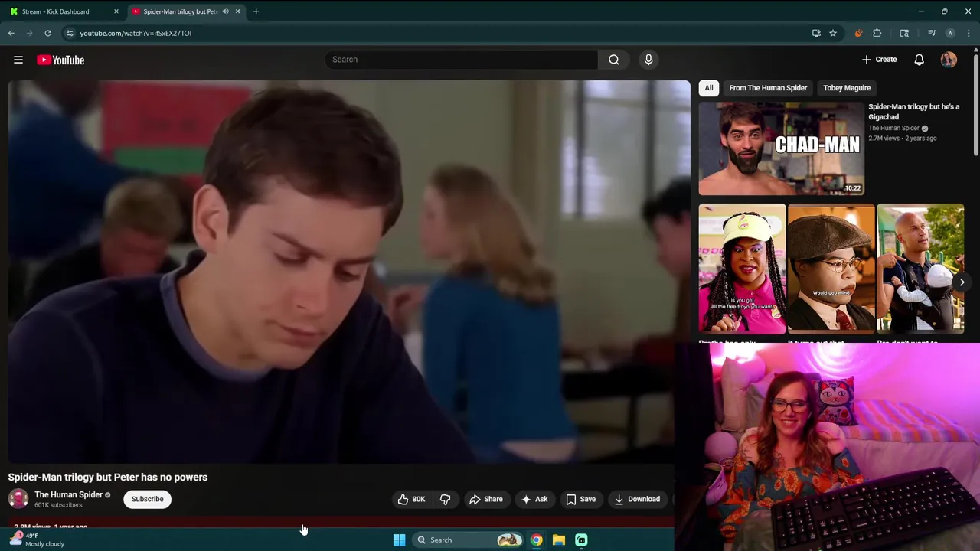Subscribe to The Human Spider
This screenshot has width=980, height=551.
tap(147, 499)
